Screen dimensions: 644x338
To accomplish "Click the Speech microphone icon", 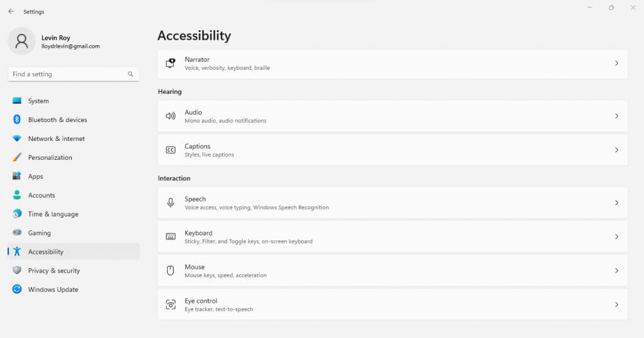I will click(x=170, y=203).
